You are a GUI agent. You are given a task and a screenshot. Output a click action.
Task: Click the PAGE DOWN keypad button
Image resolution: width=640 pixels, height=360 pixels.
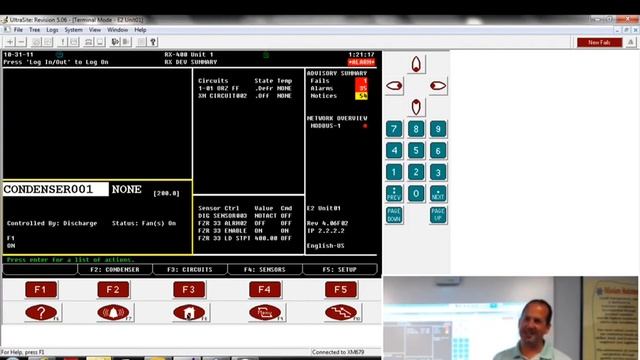[x=394, y=215]
